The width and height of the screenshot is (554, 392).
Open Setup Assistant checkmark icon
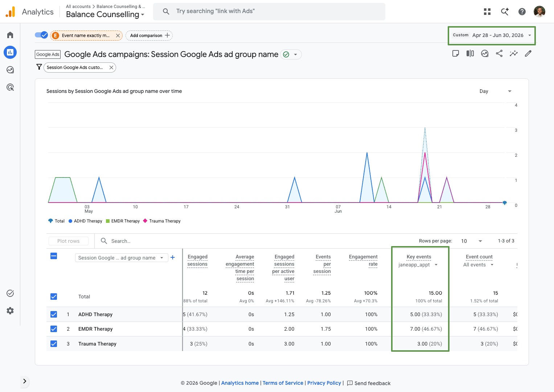point(10,293)
